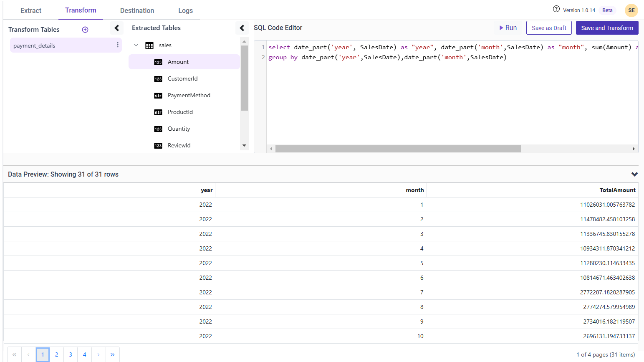Collapse the Data Preview section
This screenshot has height=362, width=644.
tap(634, 174)
